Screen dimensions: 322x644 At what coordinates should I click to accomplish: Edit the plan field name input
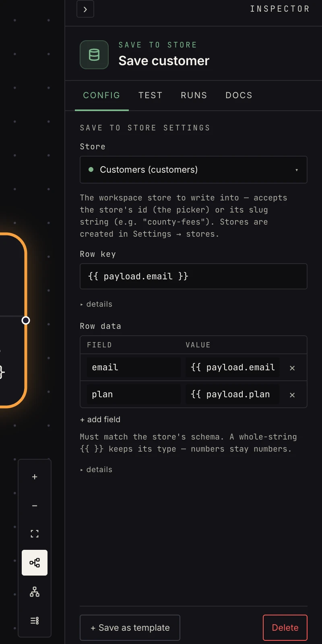(x=134, y=394)
